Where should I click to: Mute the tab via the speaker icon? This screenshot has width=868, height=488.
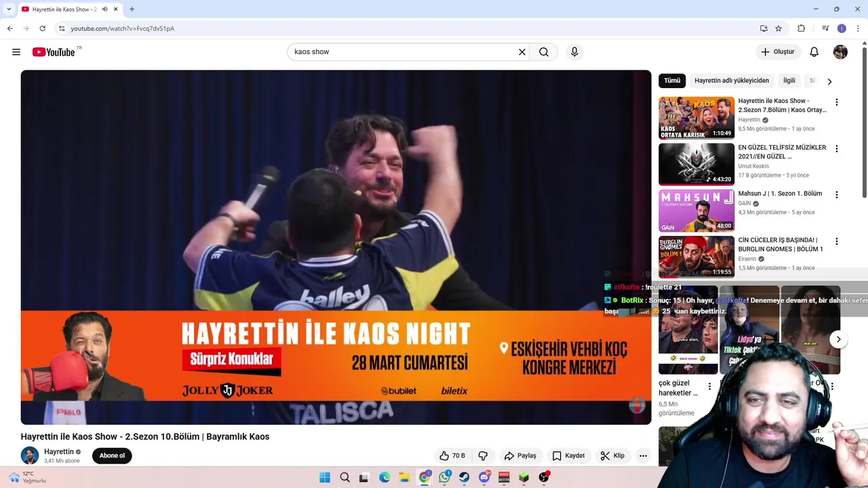point(104,9)
